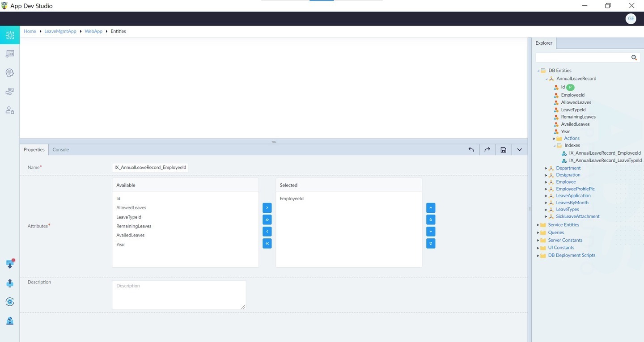Screen dimensions: 644x342
Task: Move all attributes back to Available list
Action: point(267,243)
